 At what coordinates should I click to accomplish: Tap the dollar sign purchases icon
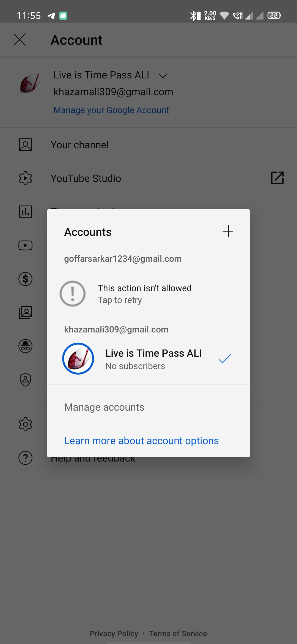pyautogui.click(x=25, y=279)
